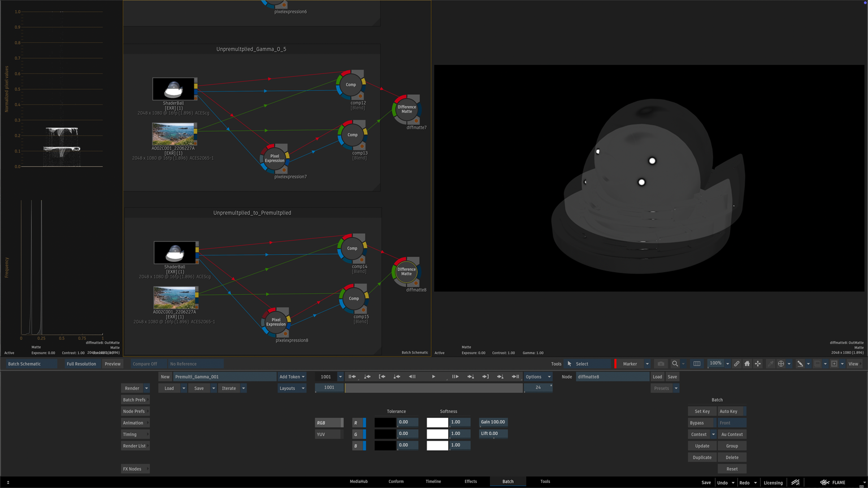Viewport: 868px width, 488px height.
Task: Click the Delete button
Action: coord(732,457)
